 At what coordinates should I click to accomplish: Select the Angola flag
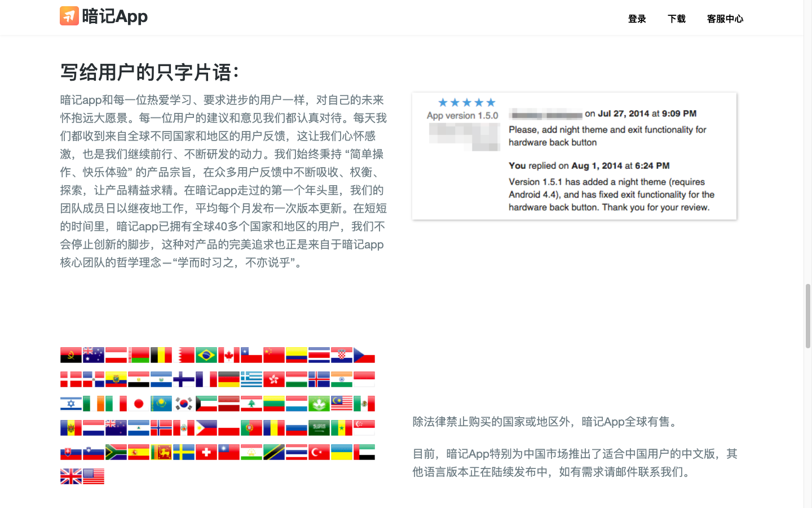point(71,355)
